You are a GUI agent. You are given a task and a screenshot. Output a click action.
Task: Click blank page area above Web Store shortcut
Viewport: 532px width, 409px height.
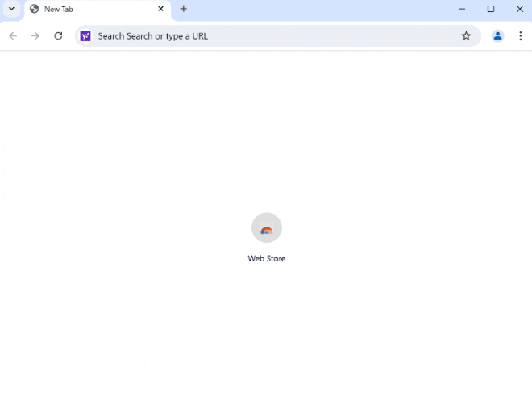pos(267,129)
